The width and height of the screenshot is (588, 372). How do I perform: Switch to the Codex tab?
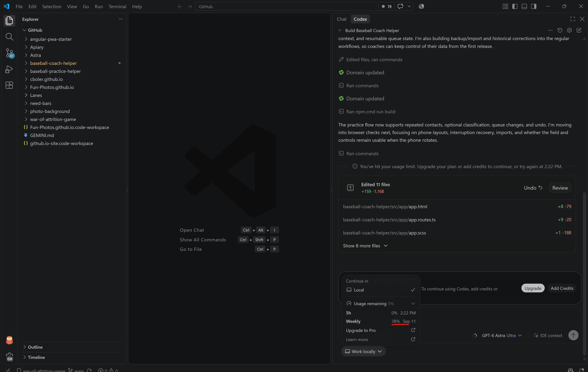coord(360,19)
